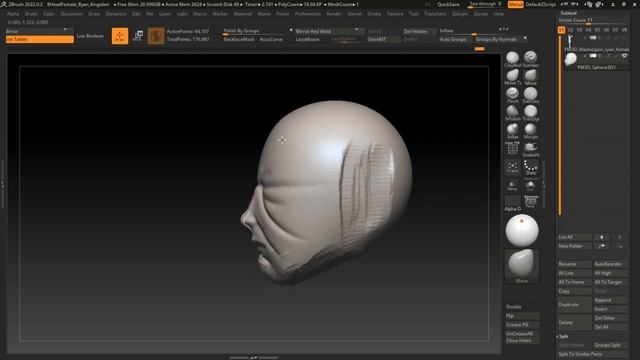This screenshot has width=640, height=360.
Task: Open the Brush menu
Action: pyautogui.click(x=31, y=14)
